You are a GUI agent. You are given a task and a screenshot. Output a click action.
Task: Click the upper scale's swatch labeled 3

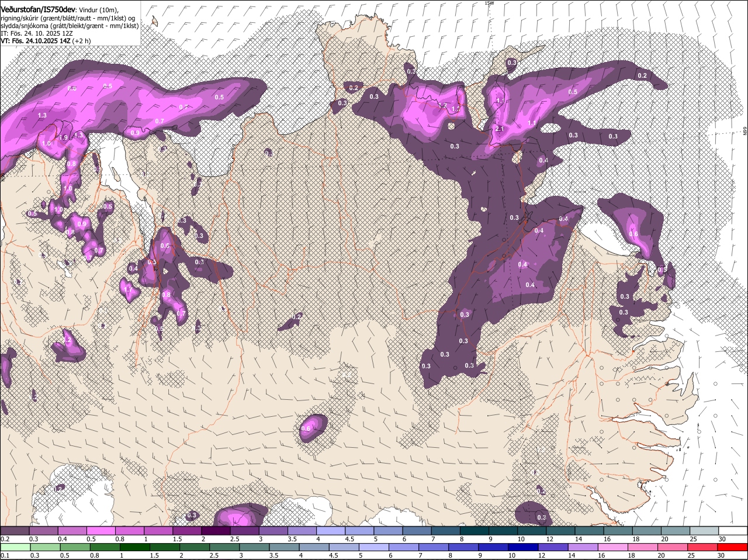(x=273, y=530)
